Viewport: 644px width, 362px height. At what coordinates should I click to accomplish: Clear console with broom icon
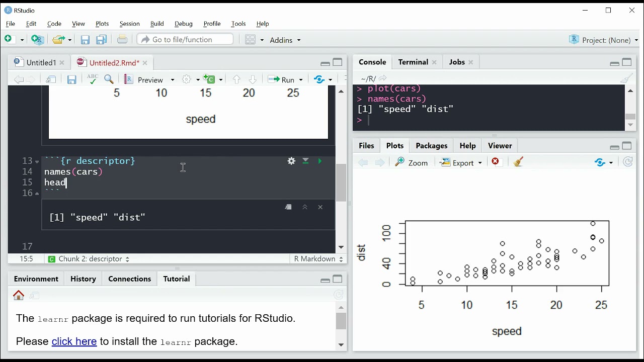point(626,78)
